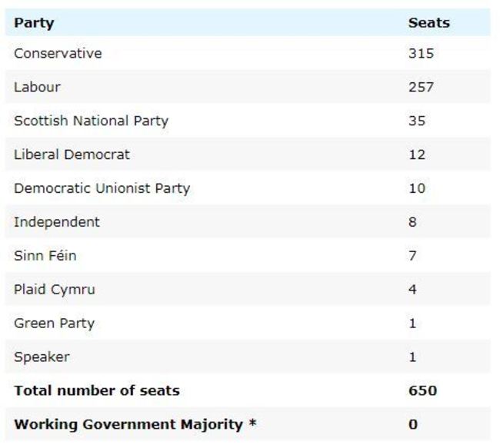Select the Conservative party row
Screen dimensions: 500x448
click(x=58, y=53)
